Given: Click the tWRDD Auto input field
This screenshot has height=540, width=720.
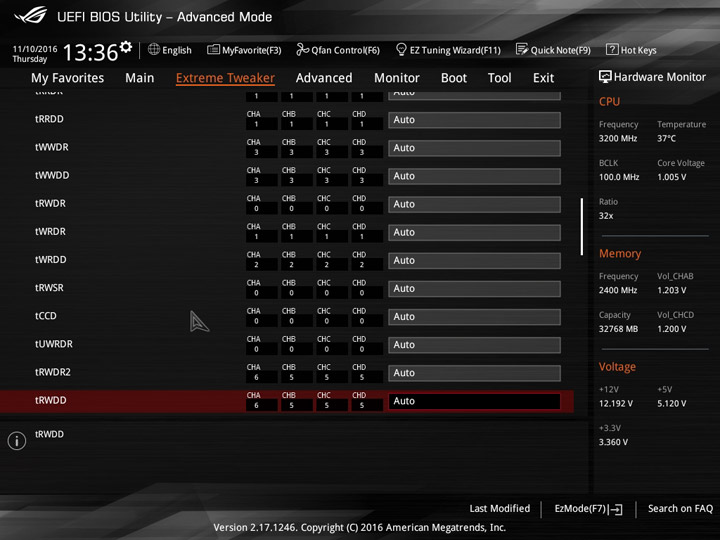Looking at the screenshot, I should pos(474,260).
